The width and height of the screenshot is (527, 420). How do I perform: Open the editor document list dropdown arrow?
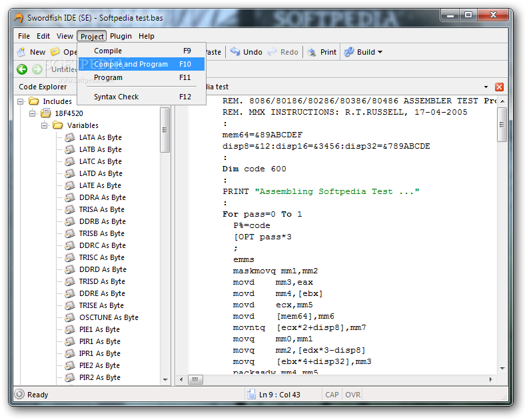click(x=486, y=87)
